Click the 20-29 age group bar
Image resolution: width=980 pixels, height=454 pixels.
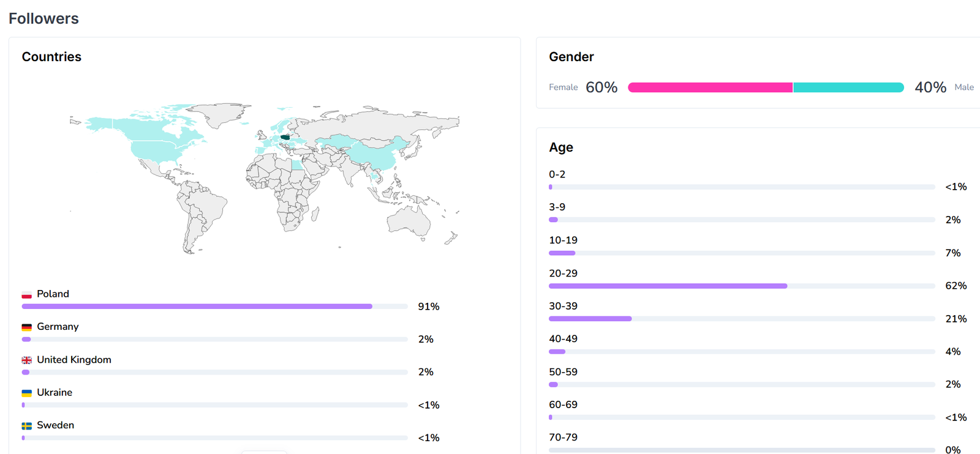(x=668, y=286)
